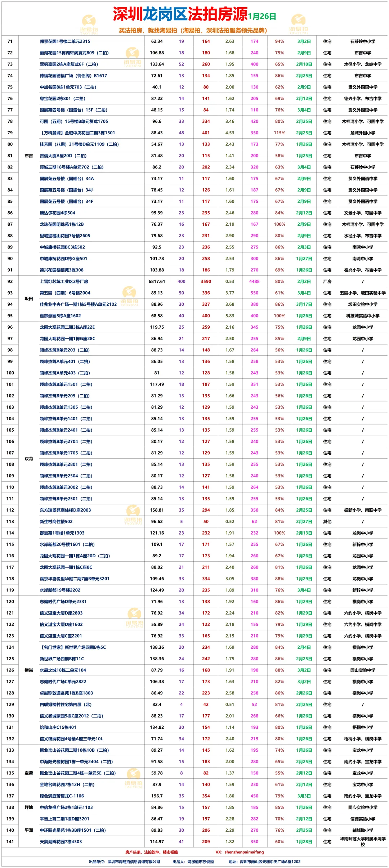Click the title 深圳龙岗区法拍房源

click(180, 14)
